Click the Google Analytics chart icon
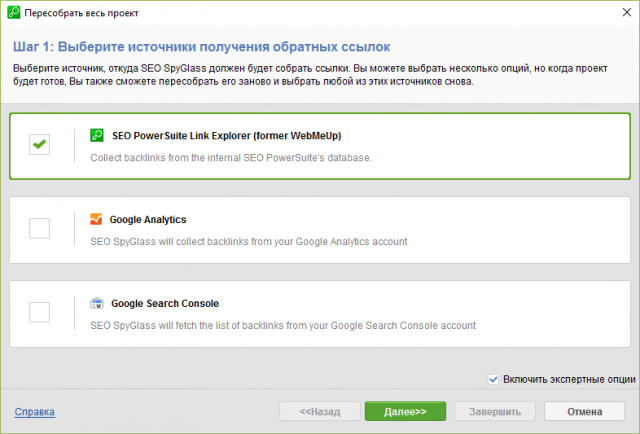 [x=97, y=219]
